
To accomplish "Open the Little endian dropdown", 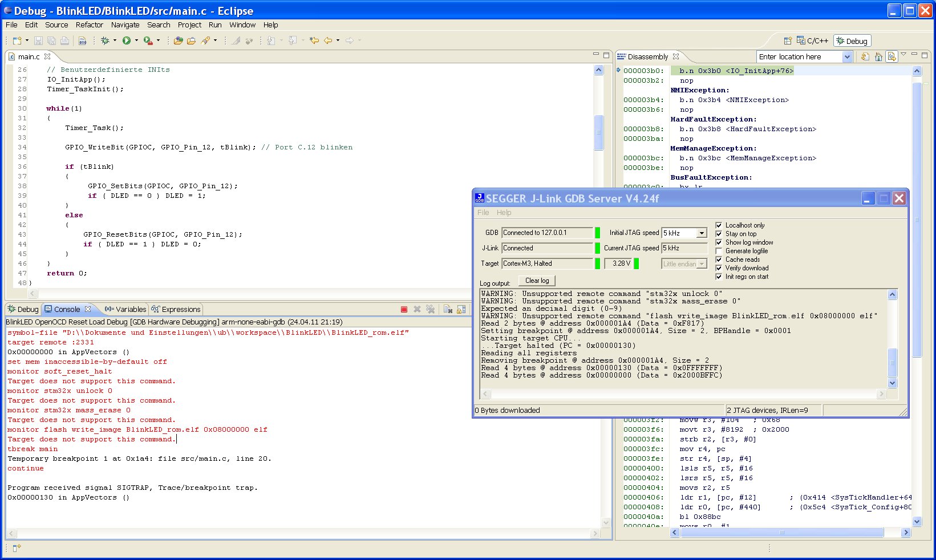I will (x=702, y=263).
